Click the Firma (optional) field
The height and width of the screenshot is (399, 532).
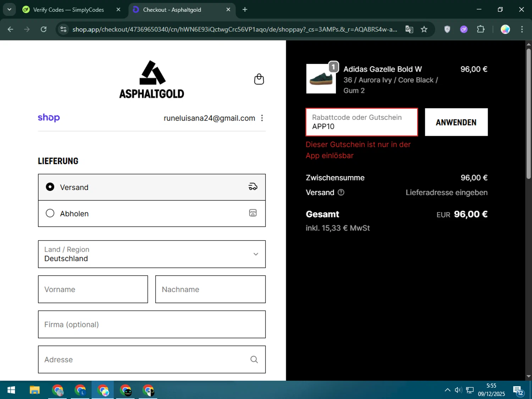pos(152,325)
